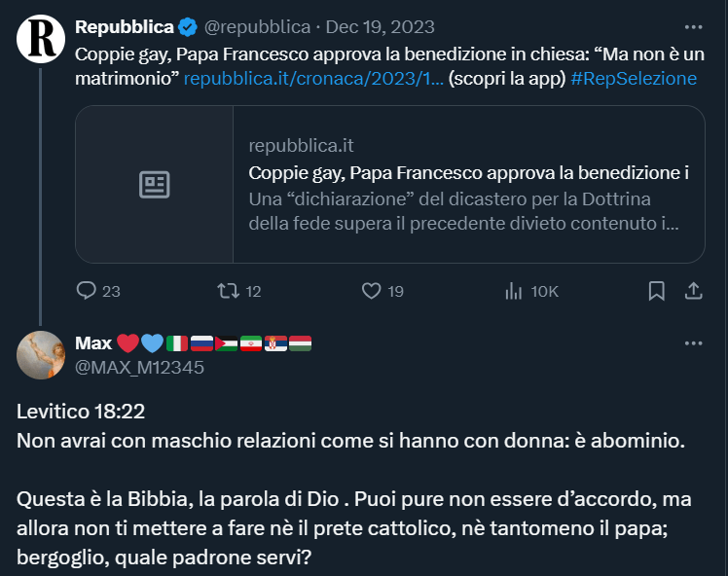
Task: Open more options on Max's reply
Action: (693, 343)
